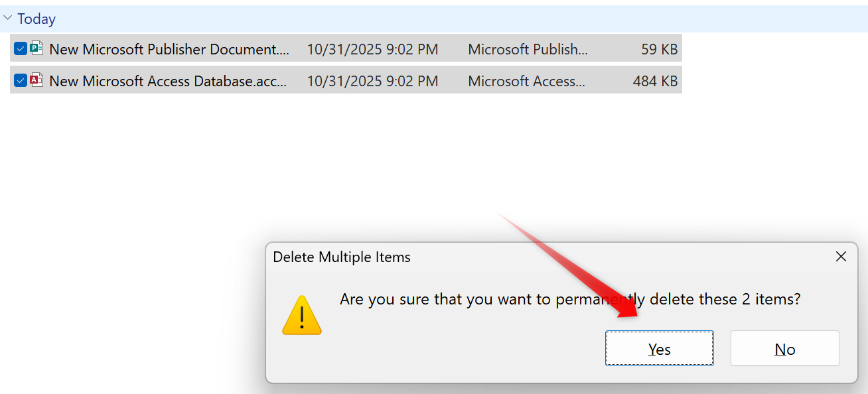Select the Today group header label
This screenshot has height=394, width=868.
click(x=36, y=19)
